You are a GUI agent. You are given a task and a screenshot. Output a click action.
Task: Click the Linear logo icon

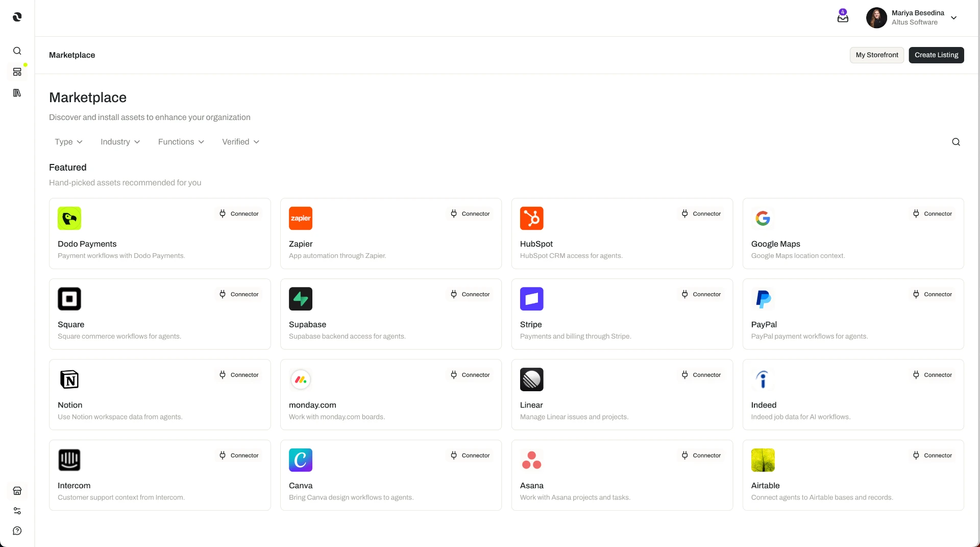532,379
